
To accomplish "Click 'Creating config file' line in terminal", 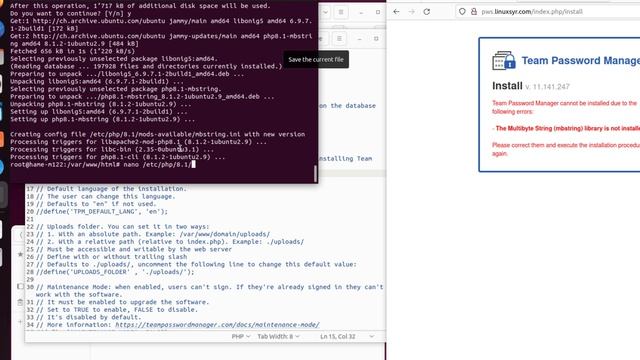I will pos(158,134).
